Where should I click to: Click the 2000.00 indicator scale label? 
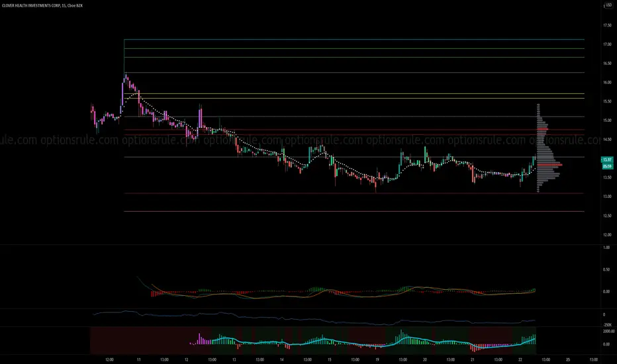pos(608,332)
